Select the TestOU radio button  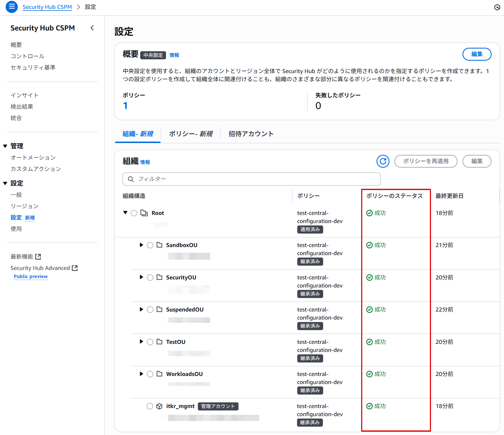[150, 342]
